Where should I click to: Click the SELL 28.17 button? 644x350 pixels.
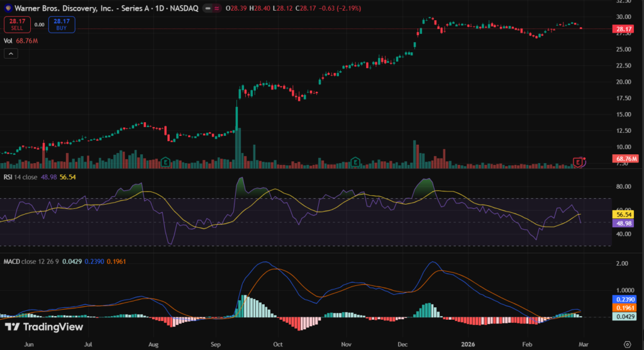pyautogui.click(x=16, y=25)
